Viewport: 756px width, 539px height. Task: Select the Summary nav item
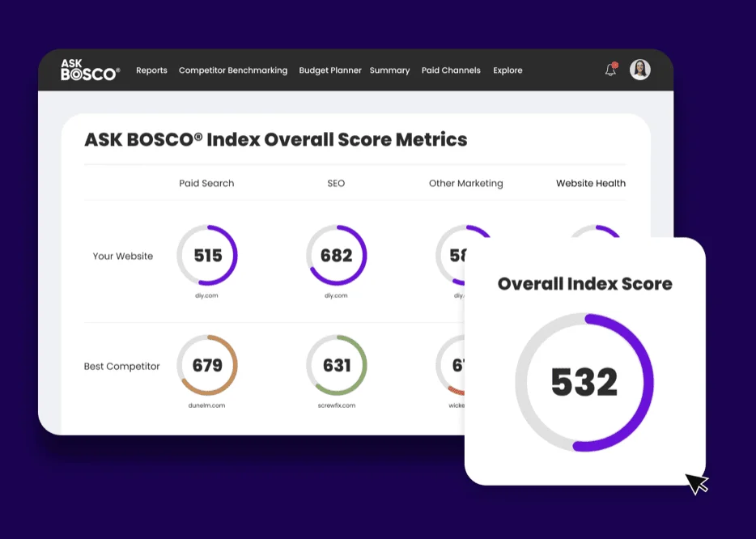point(389,70)
